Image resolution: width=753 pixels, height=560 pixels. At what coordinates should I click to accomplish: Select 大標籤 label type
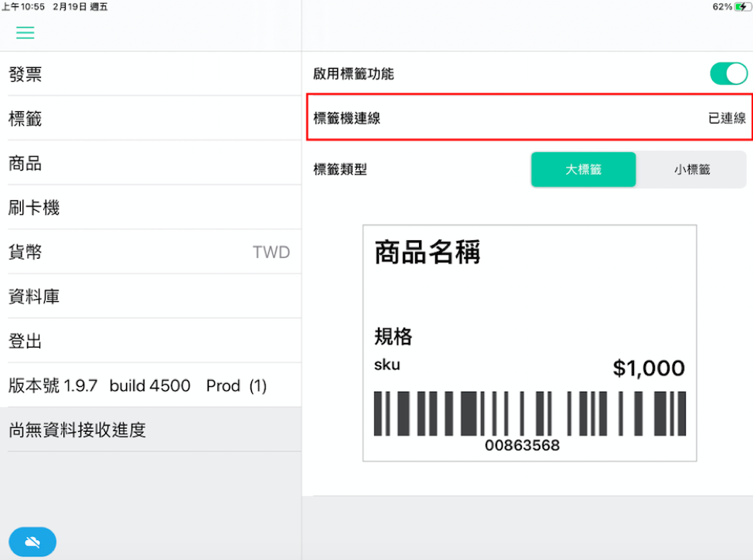584,169
